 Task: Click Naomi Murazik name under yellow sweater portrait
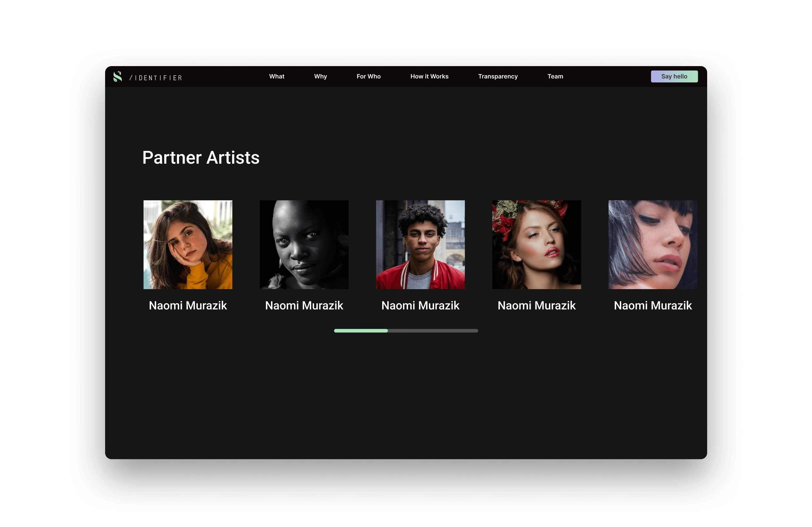click(188, 306)
